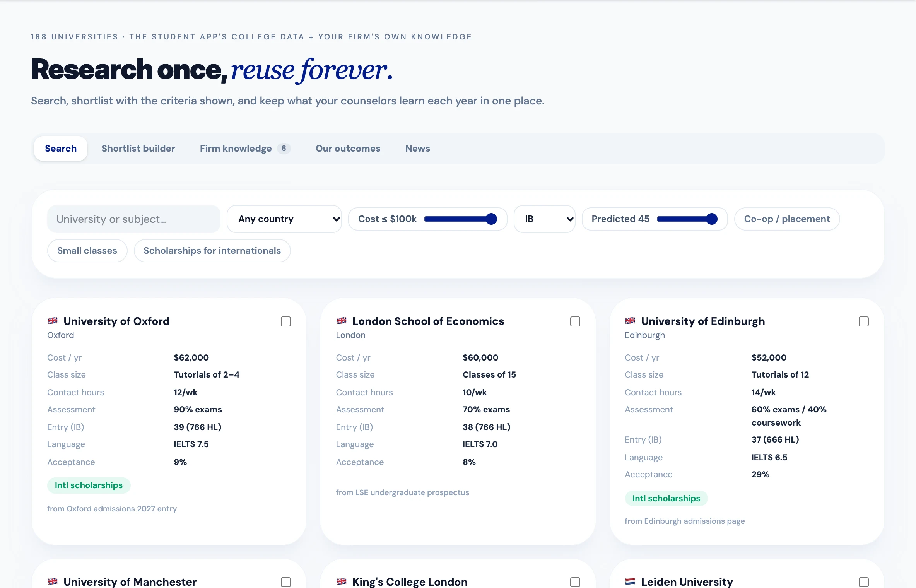
Task: Click 'from LSE undergraduate prospectus' source
Action: pos(402,492)
